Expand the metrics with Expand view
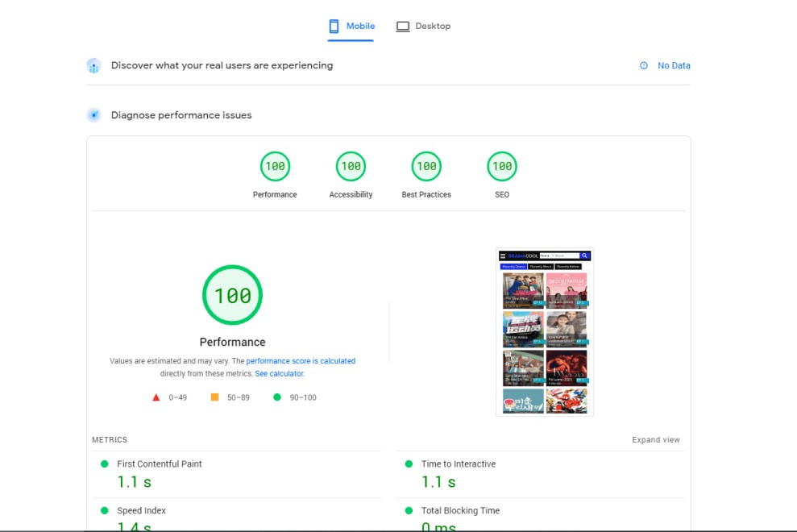 pyautogui.click(x=655, y=440)
